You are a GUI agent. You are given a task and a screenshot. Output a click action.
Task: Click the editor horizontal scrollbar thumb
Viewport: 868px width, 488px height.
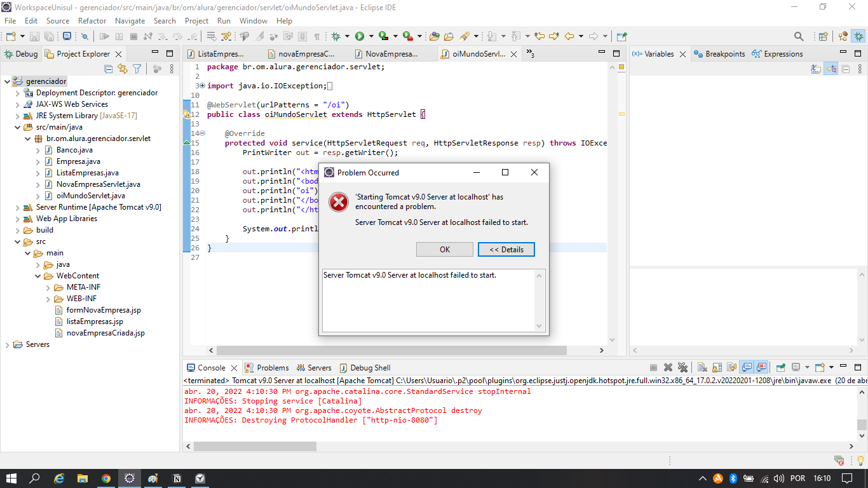391,350
